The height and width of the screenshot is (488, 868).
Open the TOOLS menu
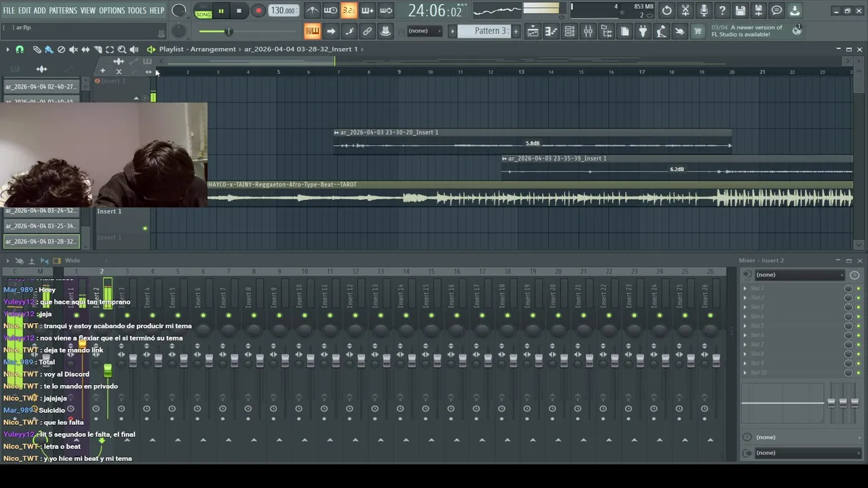137,10
